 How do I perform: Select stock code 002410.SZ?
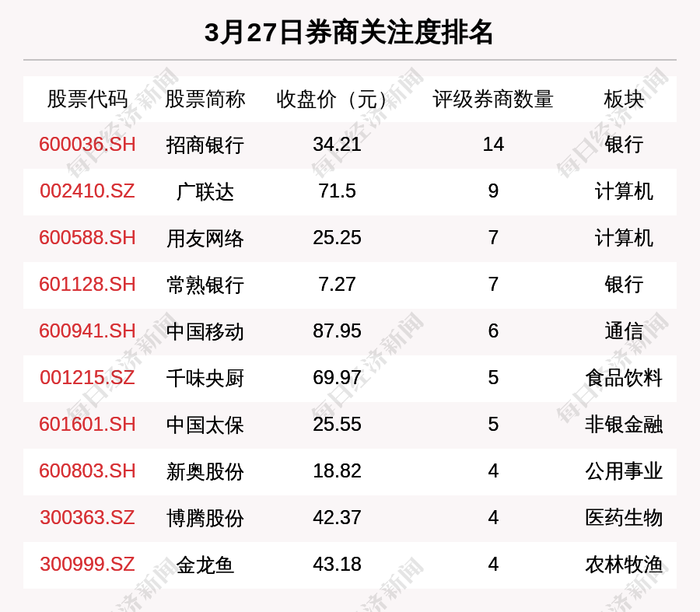87,191
